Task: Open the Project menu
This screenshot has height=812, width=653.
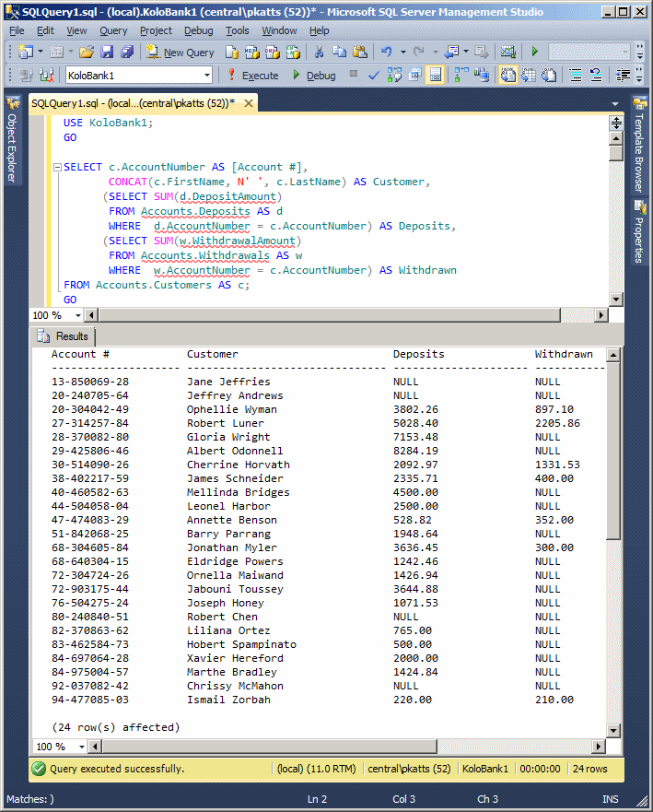Action: (x=156, y=30)
